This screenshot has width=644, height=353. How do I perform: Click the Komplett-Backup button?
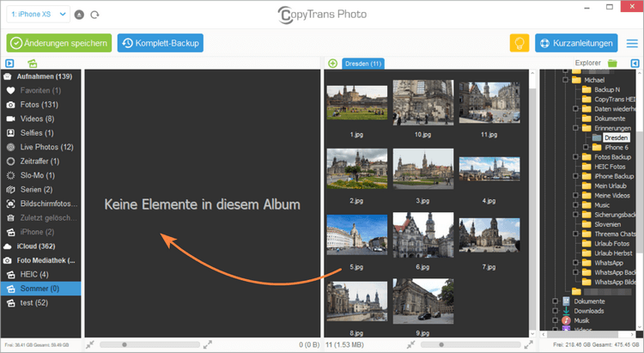pyautogui.click(x=161, y=43)
